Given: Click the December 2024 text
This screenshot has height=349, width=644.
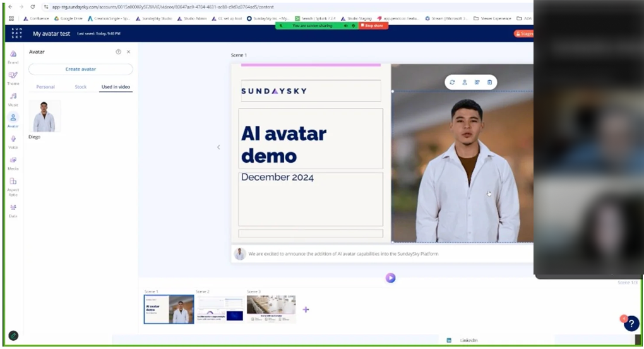Looking at the screenshot, I should pyautogui.click(x=277, y=177).
